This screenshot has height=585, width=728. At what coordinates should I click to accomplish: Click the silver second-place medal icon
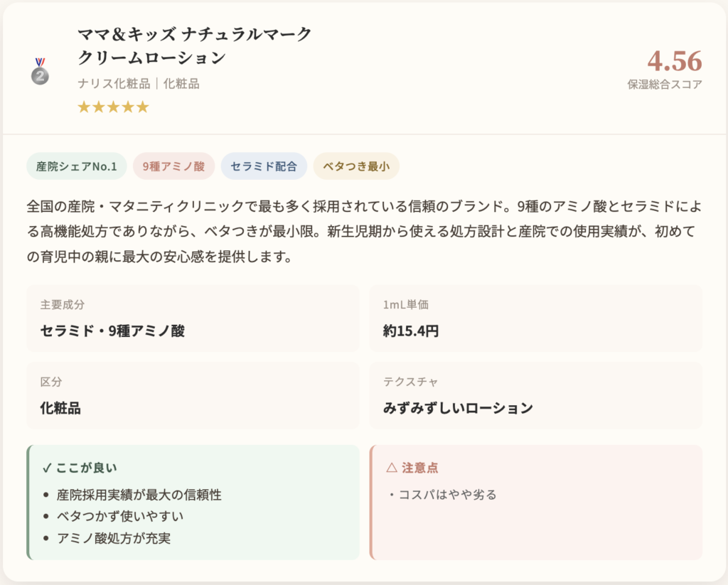pyautogui.click(x=40, y=72)
